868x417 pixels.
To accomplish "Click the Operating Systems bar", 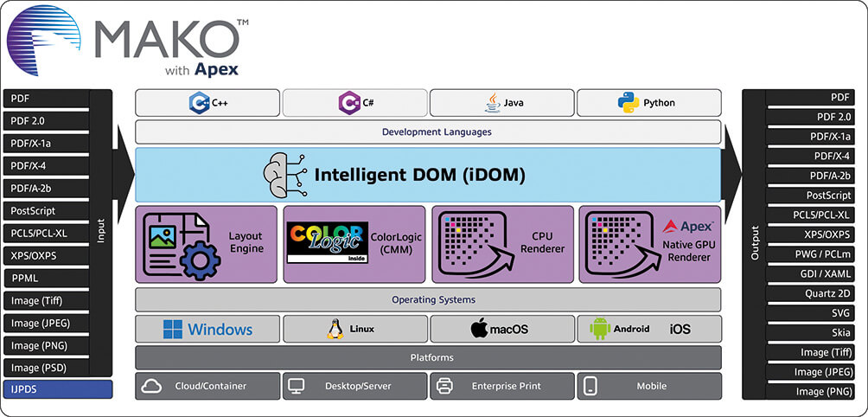I will (x=428, y=299).
